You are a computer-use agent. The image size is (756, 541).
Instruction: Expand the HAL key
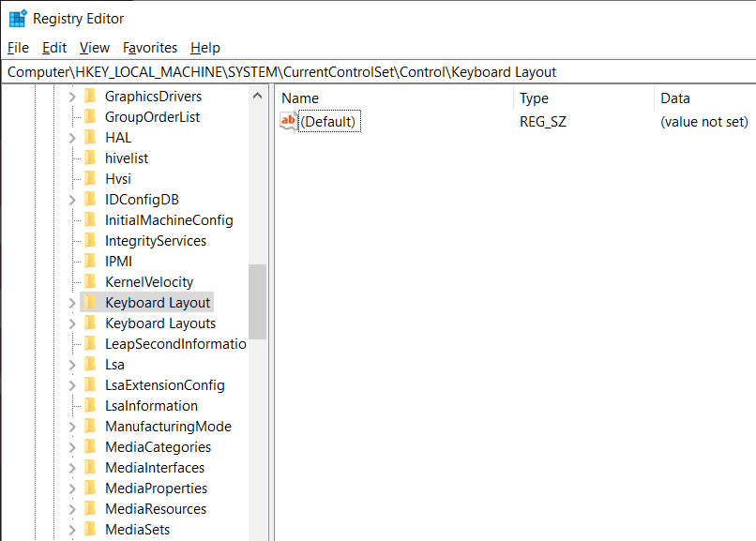point(72,138)
